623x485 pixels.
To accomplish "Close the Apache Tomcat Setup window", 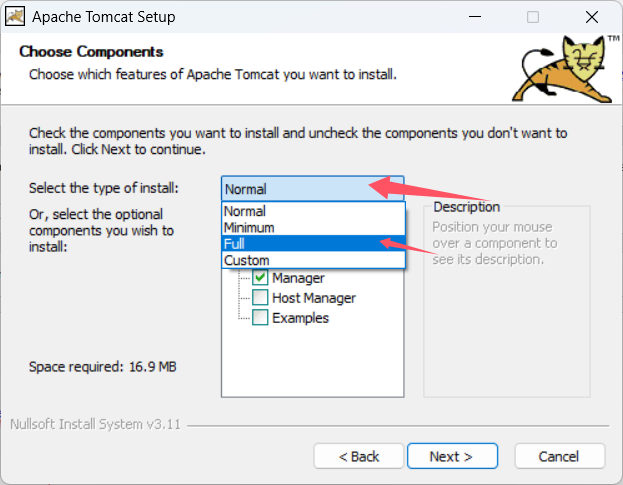I will (x=595, y=17).
